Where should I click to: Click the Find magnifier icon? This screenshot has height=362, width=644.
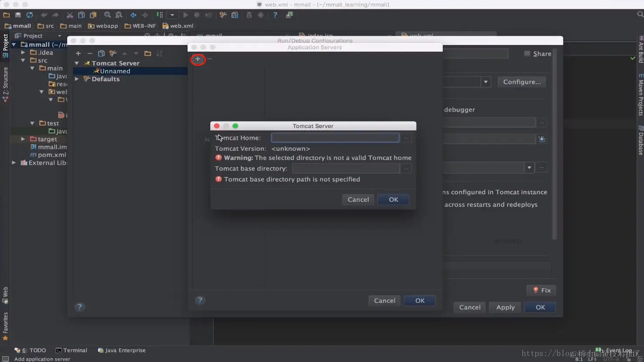pos(107,15)
